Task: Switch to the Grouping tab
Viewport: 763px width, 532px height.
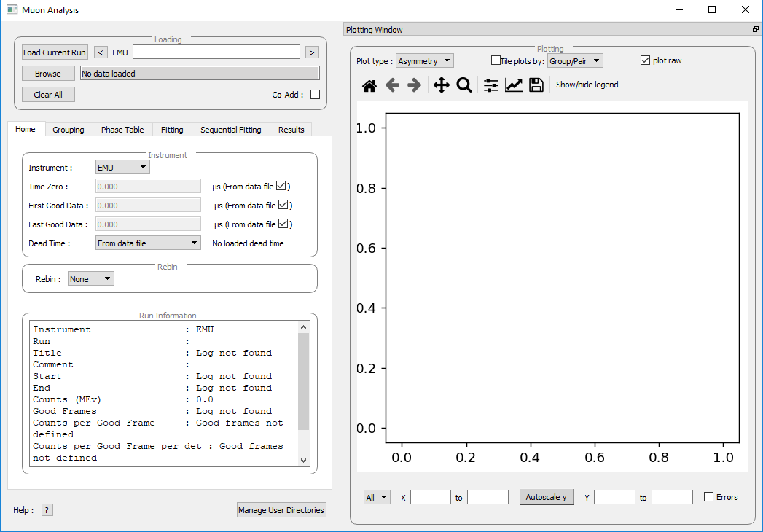Action: point(69,130)
